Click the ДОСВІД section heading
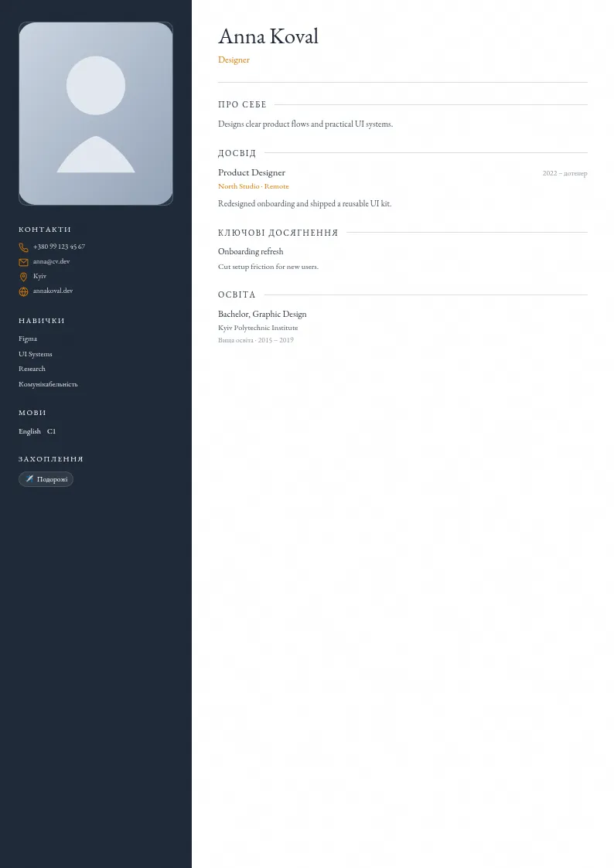The image size is (614, 868). coord(237,153)
